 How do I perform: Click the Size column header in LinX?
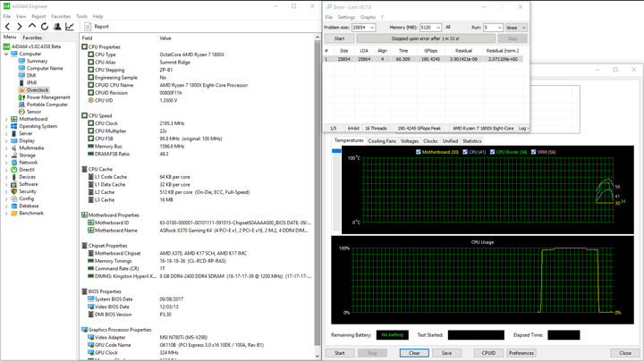point(344,51)
